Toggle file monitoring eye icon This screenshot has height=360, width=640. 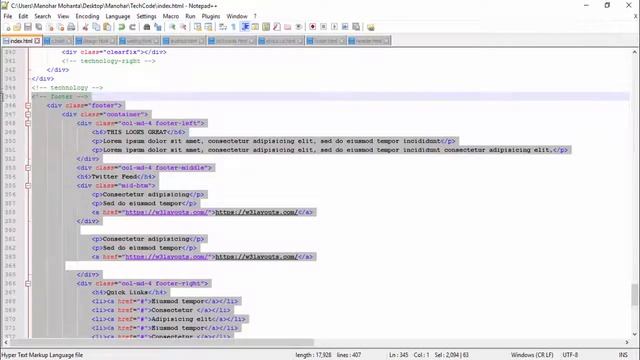[298, 27]
